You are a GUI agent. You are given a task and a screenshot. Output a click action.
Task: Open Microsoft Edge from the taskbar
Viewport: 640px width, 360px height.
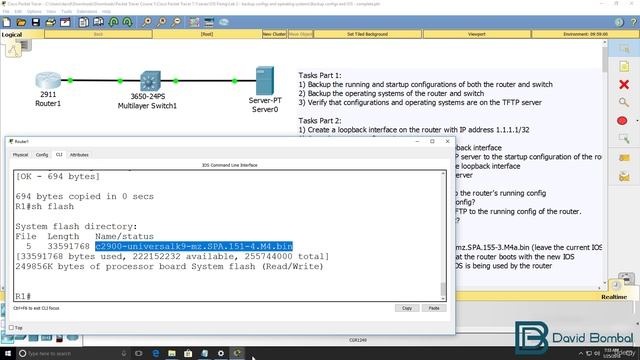156,353
